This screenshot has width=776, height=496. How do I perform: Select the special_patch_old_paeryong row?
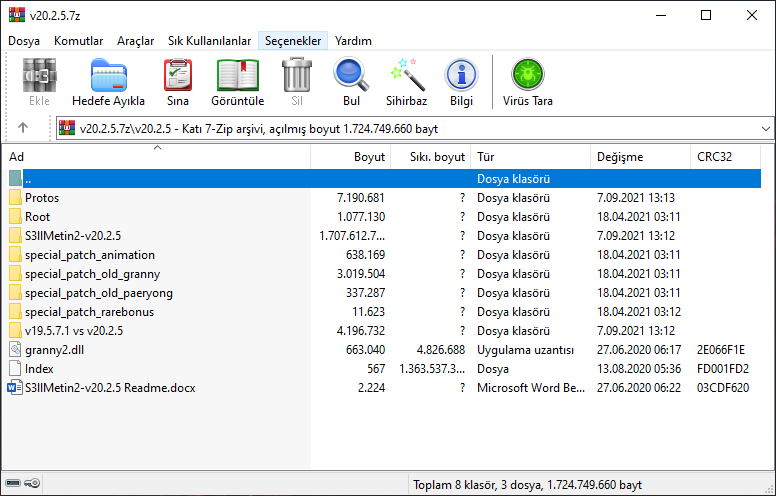[x=385, y=293]
